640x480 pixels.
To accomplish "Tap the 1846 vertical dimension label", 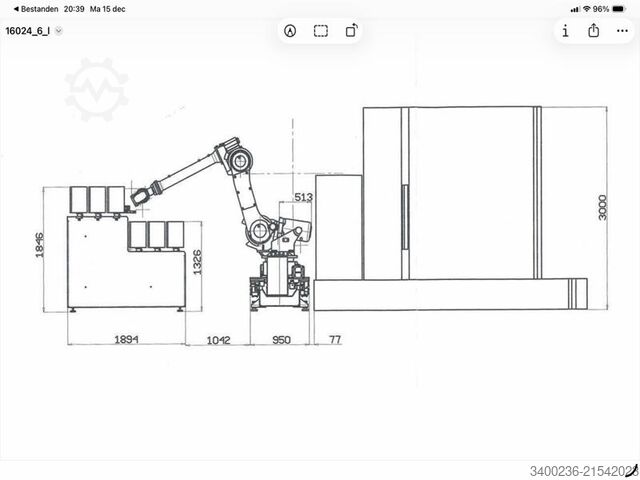I will [40, 245].
